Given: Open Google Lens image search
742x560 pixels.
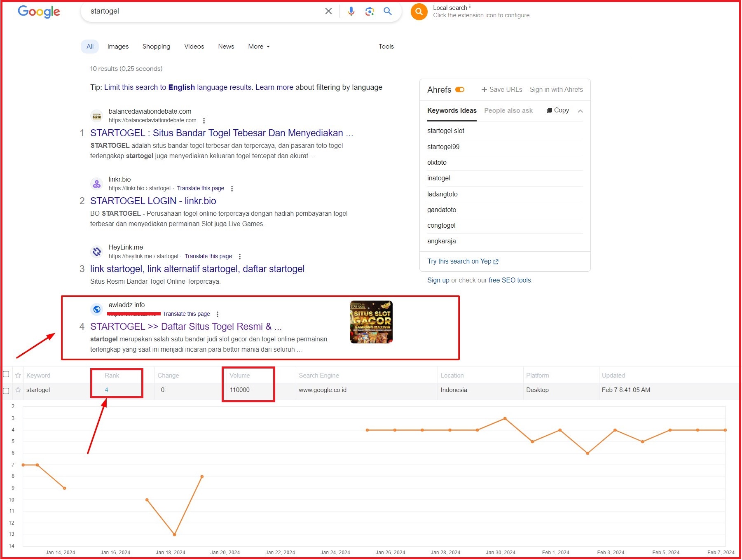Looking at the screenshot, I should [370, 11].
